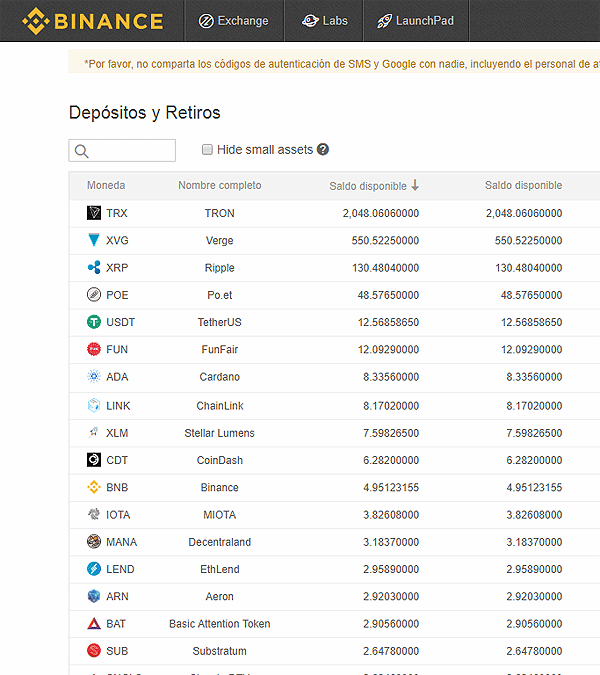600x675 pixels.
Task: Click the Saldo disponible sort arrow
Action: pyautogui.click(x=415, y=186)
